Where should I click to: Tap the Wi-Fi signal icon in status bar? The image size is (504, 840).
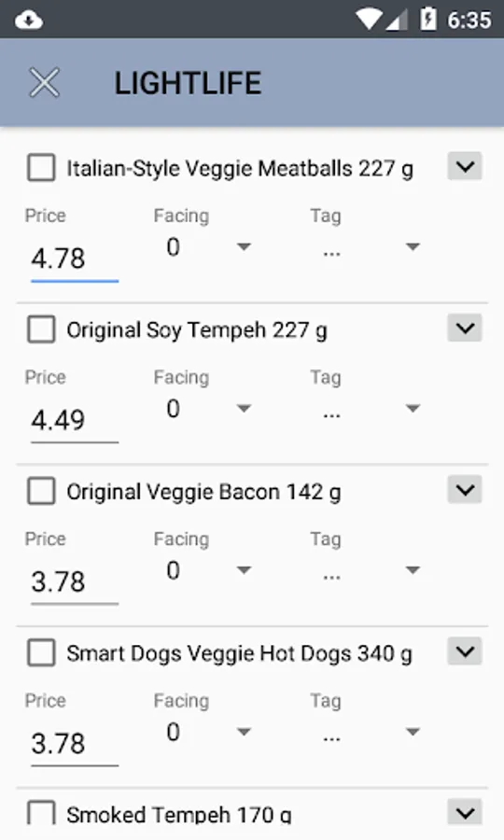coord(369,20)
